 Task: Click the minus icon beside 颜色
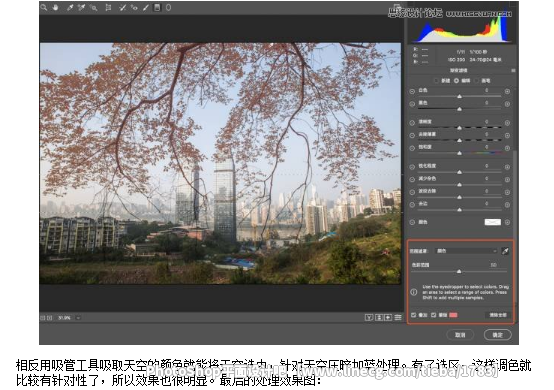(x=412, y=223)
